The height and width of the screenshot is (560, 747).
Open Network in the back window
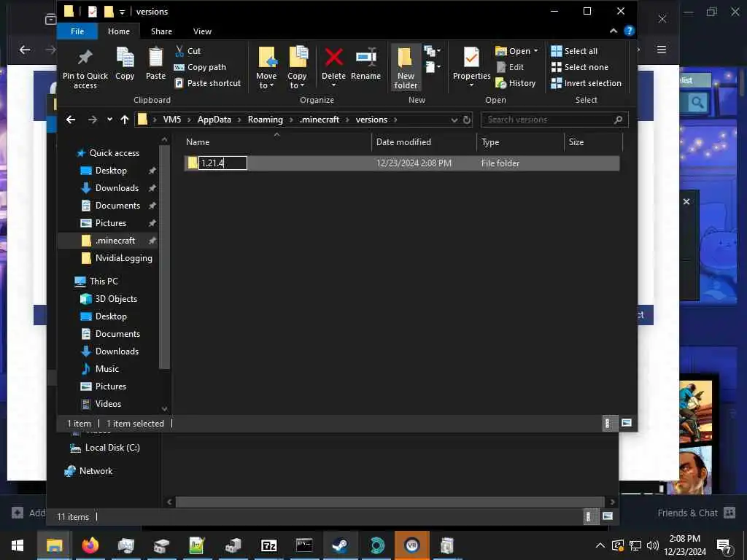tap(88, 471)
